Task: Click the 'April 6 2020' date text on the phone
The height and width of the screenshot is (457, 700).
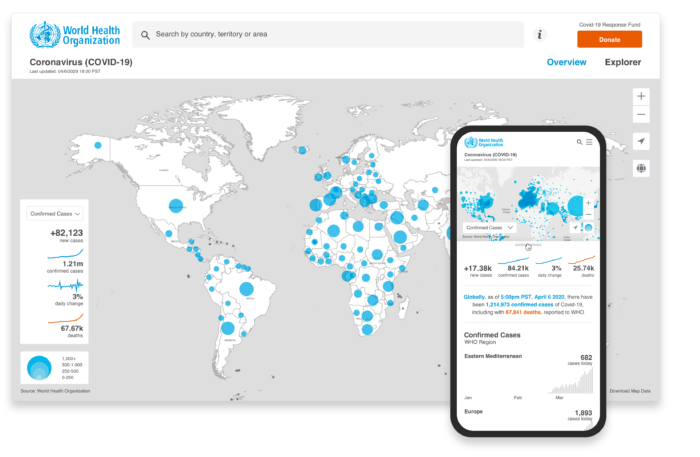Action: coord(549,297)
